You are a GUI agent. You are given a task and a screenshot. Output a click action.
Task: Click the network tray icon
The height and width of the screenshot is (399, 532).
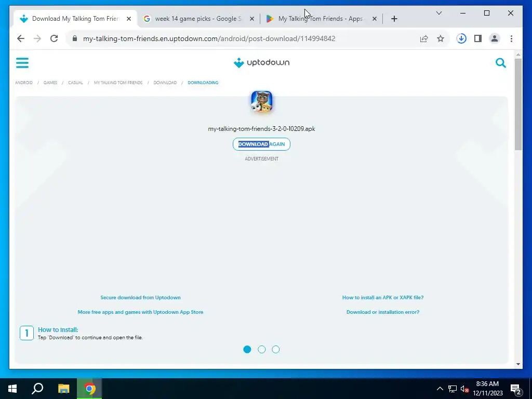(453, 389)
